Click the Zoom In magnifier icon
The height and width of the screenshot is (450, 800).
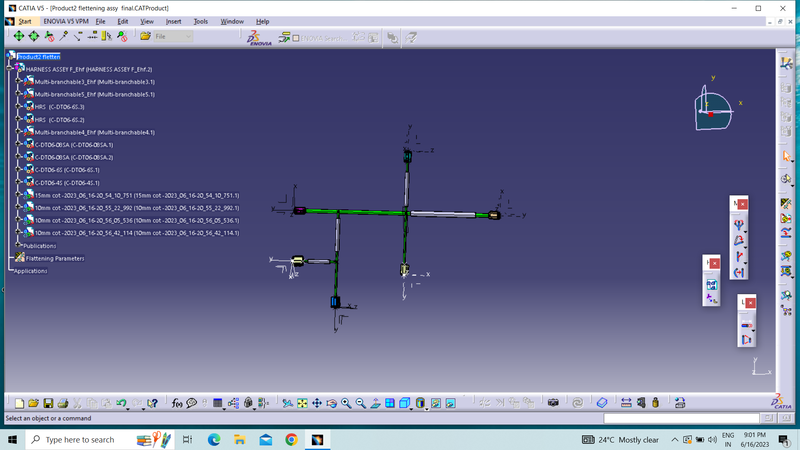(346, 404)
